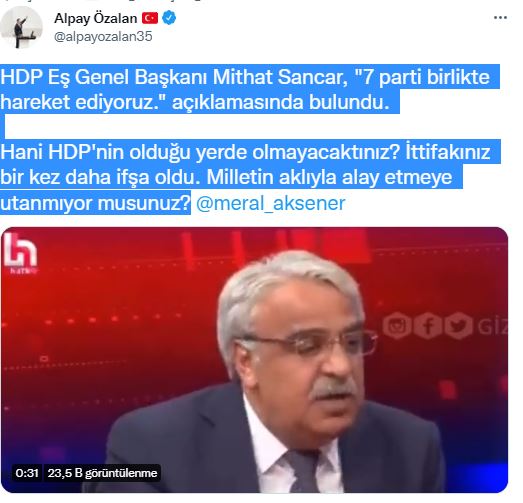Click the phrase 'İttifakınız' in tweet

tap(448, 152)
